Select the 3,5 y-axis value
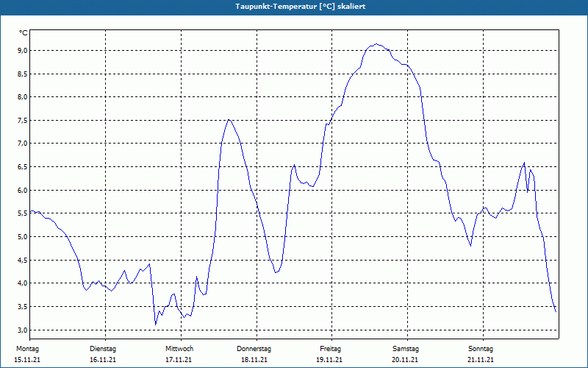Screen dimensions: 588x368 coord(22,306)
